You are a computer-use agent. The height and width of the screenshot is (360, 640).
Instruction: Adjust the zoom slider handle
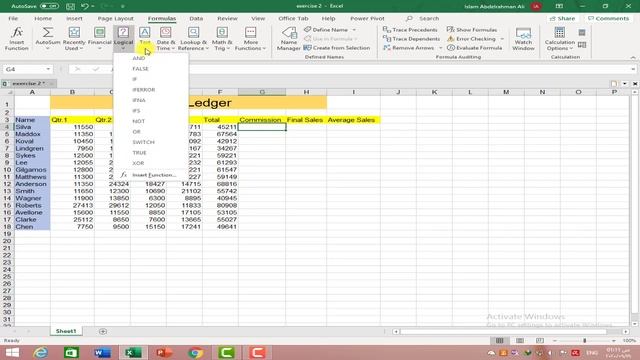point(584,340)
